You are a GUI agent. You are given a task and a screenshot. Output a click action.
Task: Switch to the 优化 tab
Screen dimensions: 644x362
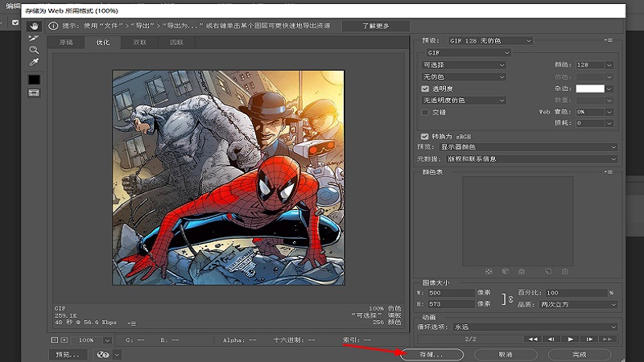[x=103, y=43]
